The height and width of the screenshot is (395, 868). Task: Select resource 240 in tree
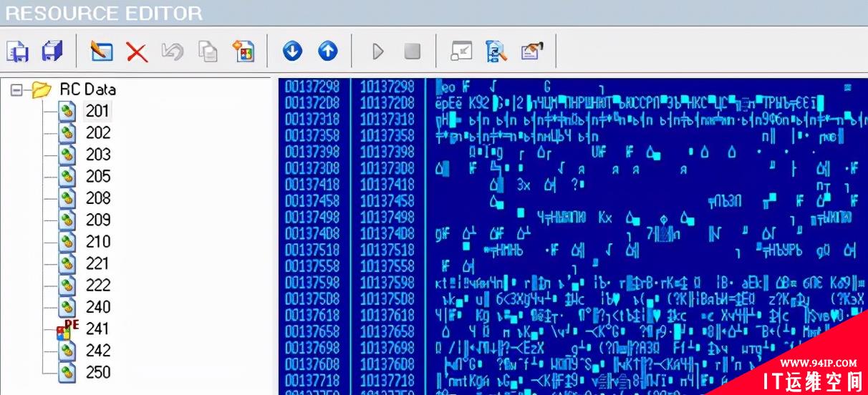[98, 307]
